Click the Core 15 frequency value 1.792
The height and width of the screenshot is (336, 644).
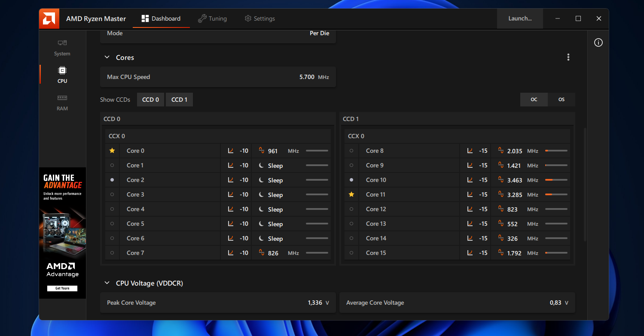514,253
